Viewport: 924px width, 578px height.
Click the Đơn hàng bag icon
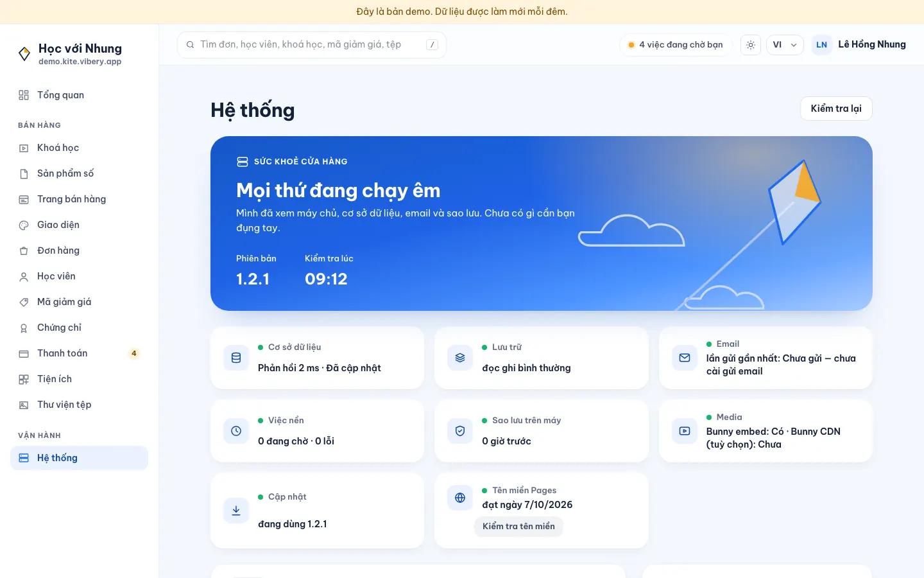[24, 250]
